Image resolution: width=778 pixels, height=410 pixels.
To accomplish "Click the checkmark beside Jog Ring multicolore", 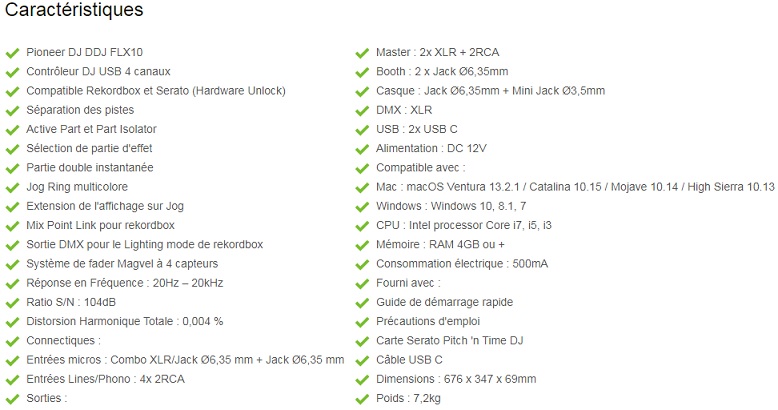I will (12, 187).
